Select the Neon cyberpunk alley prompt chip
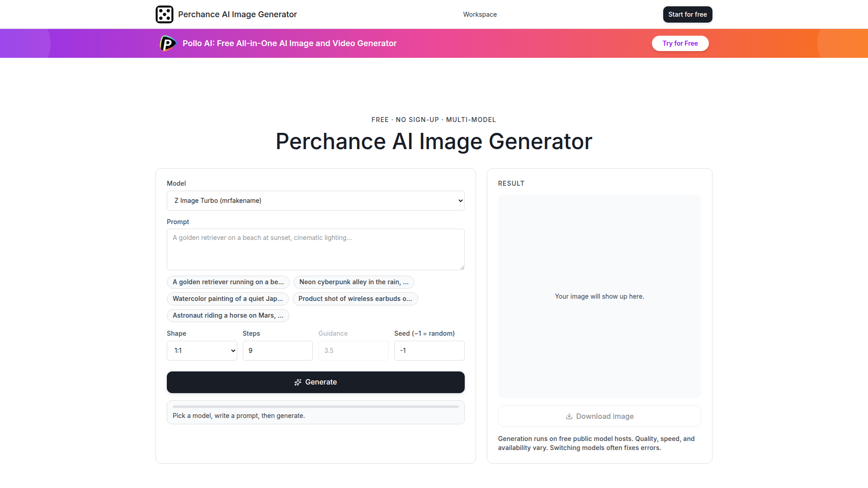The width and height of the screenshot is (868, 488). pyautogui.click(x=354, y=282)
